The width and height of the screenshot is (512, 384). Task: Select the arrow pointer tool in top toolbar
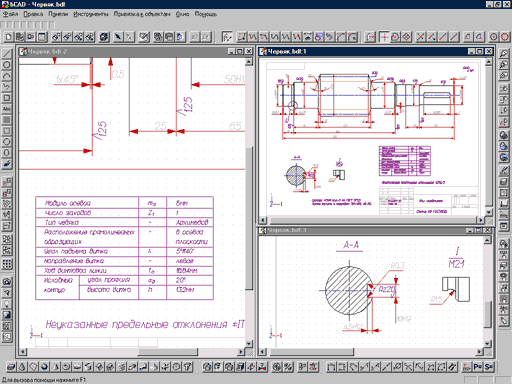click(x=118, y=37)
